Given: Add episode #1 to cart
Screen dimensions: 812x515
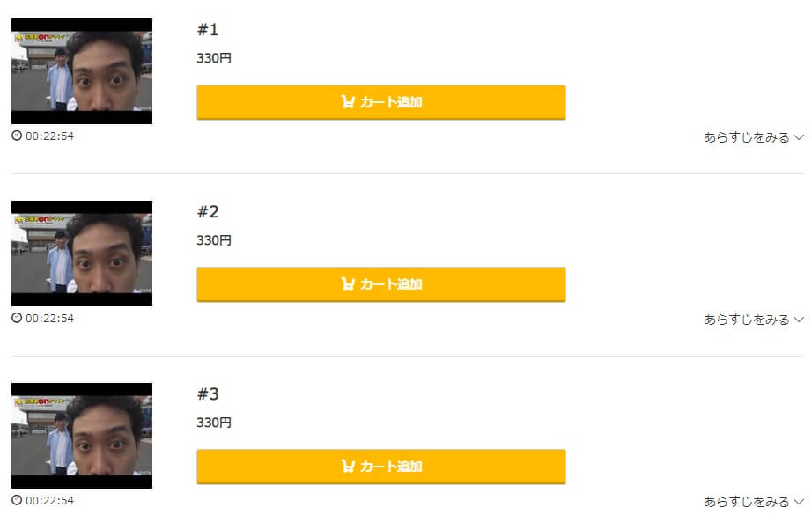Looking at the screenshot, I should [x=381, y=102].
